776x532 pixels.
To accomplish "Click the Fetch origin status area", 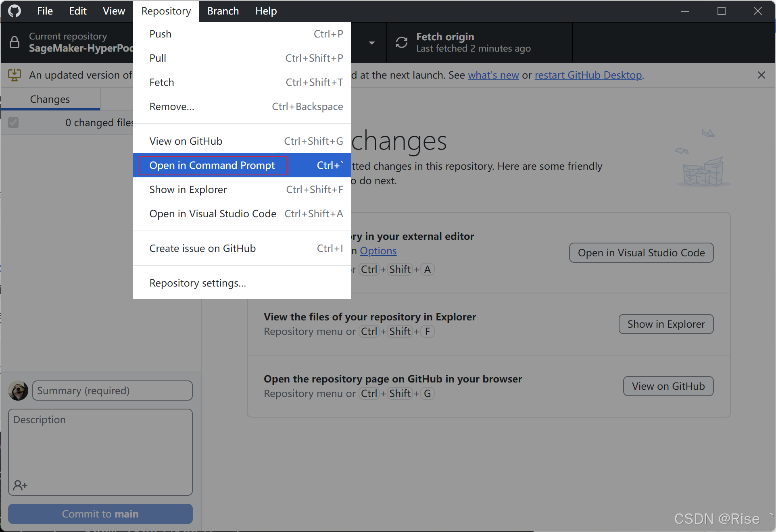I will pyautogui.click(x=473, y=42).
